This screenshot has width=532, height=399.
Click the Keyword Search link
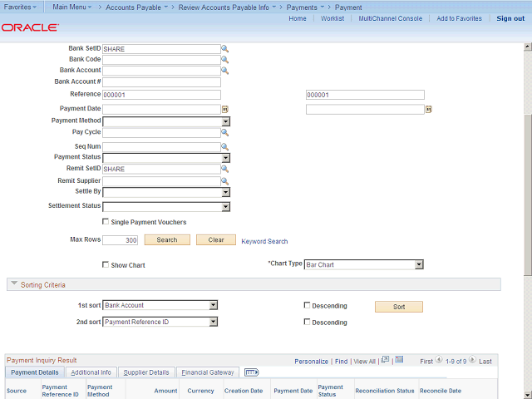[x=264, y=241]
